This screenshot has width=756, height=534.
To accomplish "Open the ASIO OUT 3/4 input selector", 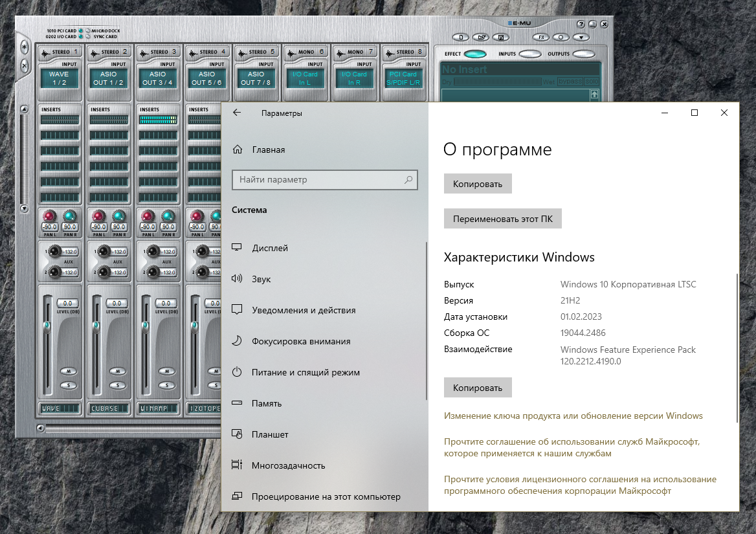I will pos(158,78).
